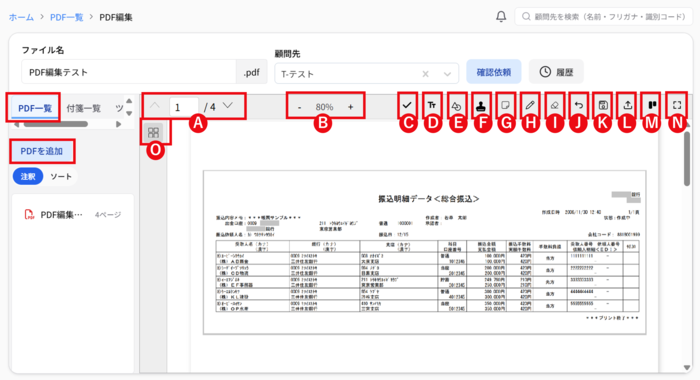
Task: Enable the 注釈 filter pill
Action: click(28, 176)
